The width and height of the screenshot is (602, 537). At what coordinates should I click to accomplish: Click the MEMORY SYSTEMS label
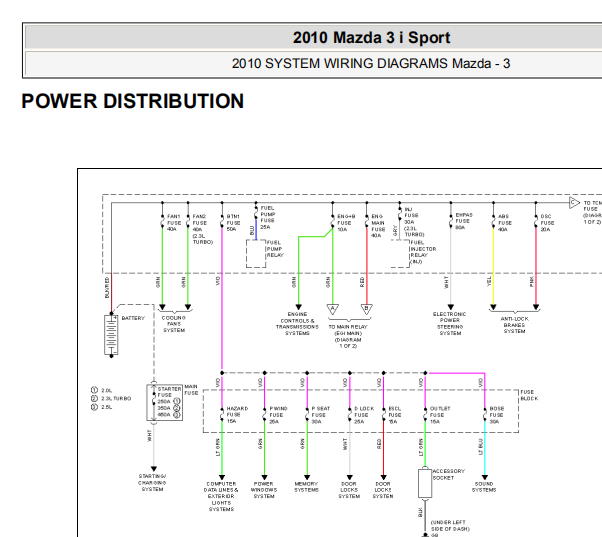306,487
